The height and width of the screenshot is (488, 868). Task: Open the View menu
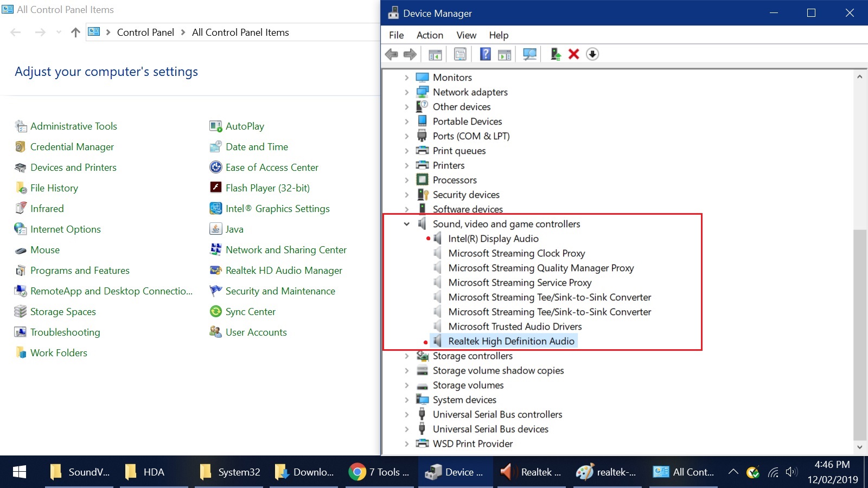(x=465, y=35)
